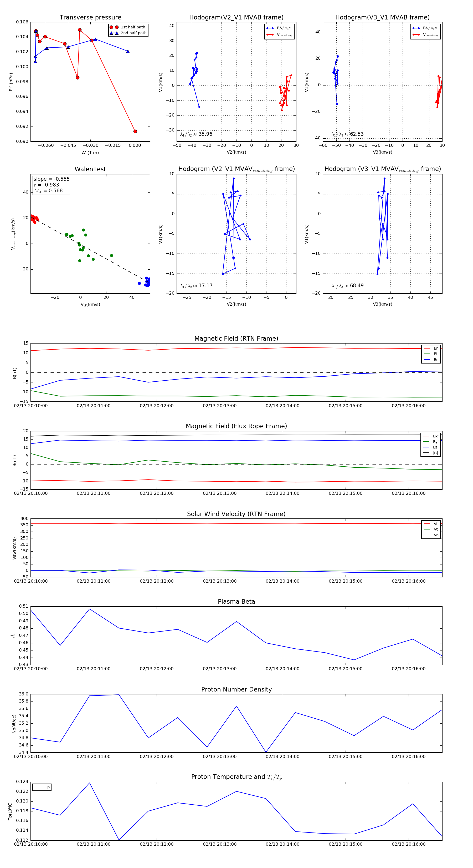Select the 'Vr' legend entry
The height and width of the screenshot is (868, 473).
(x=431, y=524)
